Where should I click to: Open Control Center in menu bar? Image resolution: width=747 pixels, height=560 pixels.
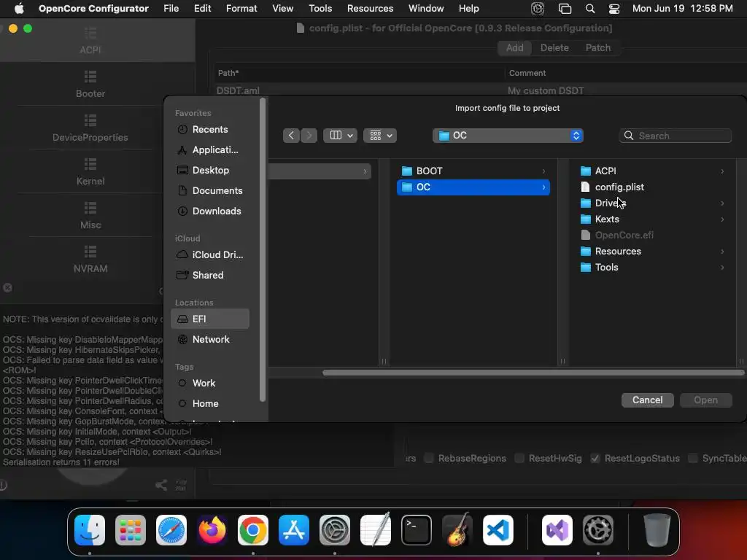click(614, 9)
